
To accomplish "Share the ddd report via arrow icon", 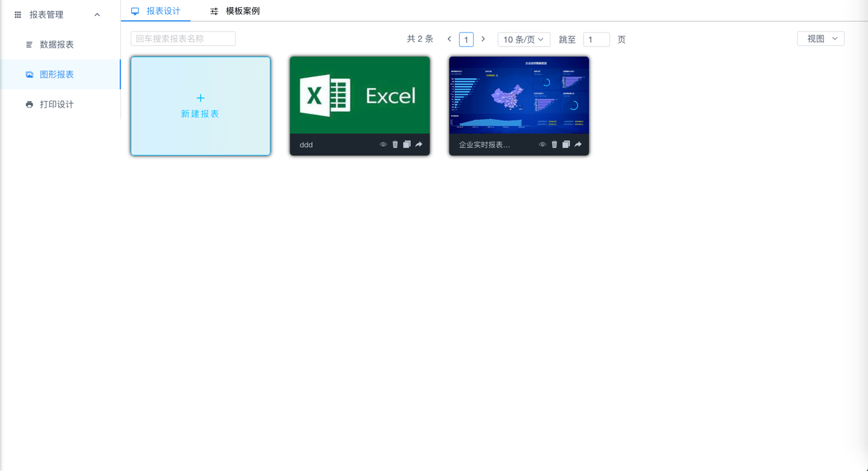I will click(x=419, y=145).
